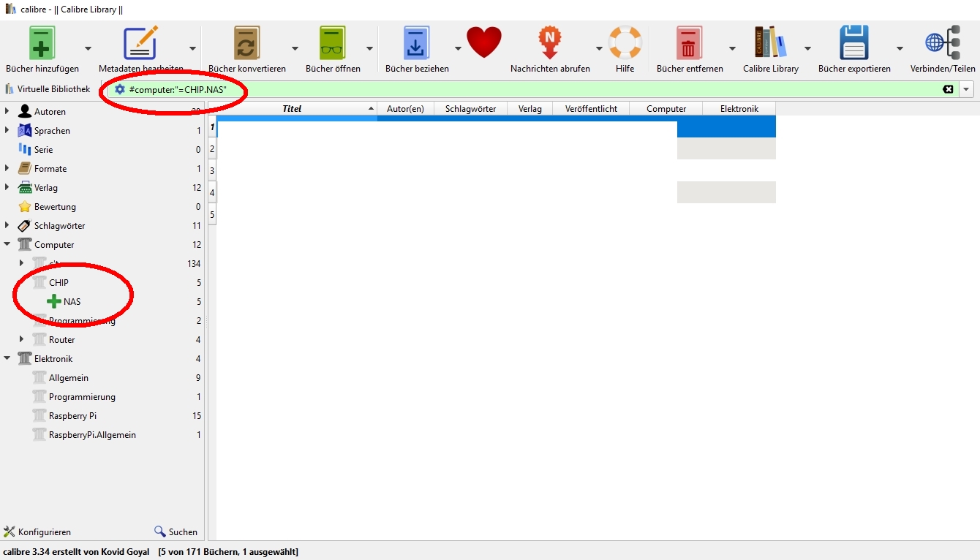980x560 pixels.
Task: Expand the Formate category
Action: click(7, 168)
